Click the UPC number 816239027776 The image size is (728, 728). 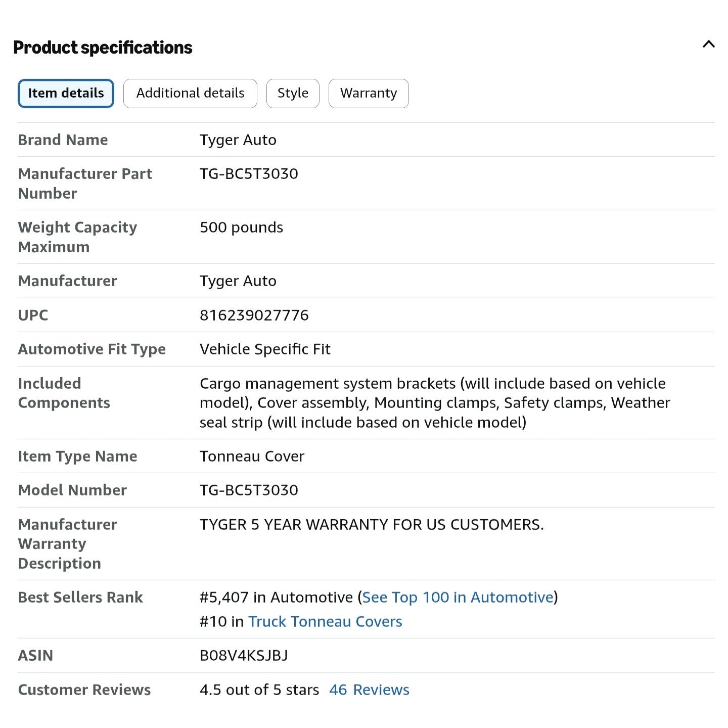pos(254,315)
